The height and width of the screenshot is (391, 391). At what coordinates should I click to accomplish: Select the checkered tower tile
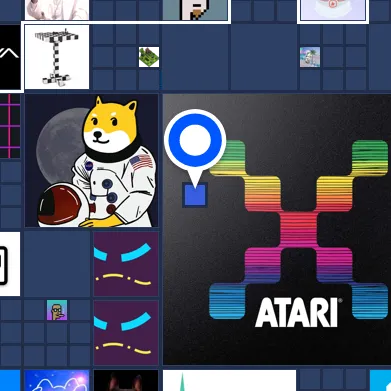click(57, 57)
